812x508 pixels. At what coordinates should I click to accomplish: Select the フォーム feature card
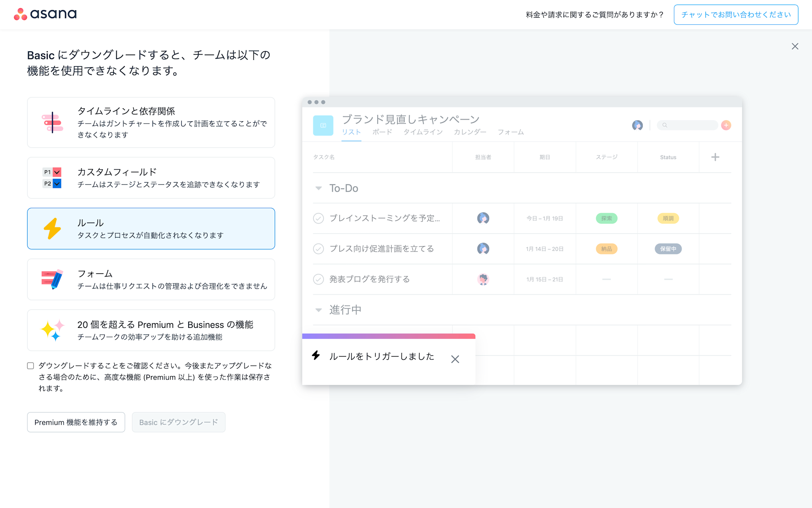click(x=151, y=279)
